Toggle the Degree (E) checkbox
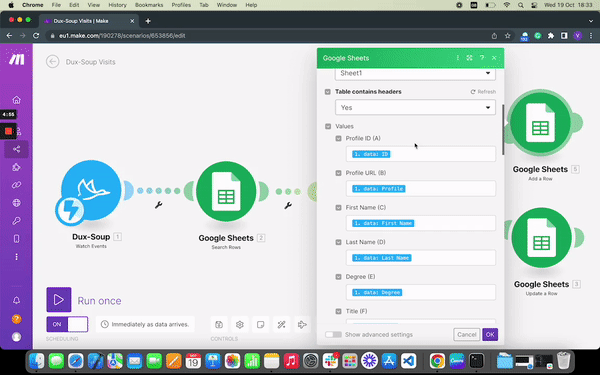Viewport: 600px width, 375px height. [x=338, y=277]
